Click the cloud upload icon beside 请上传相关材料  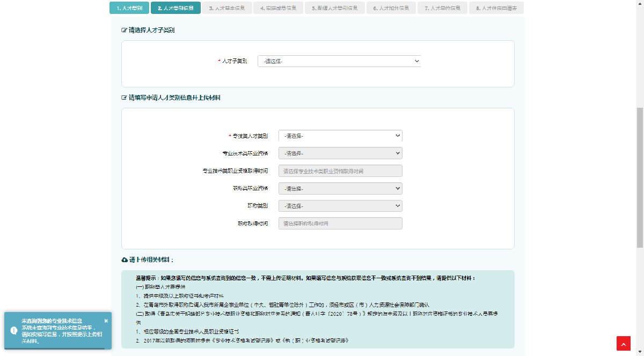click(125, 259)
